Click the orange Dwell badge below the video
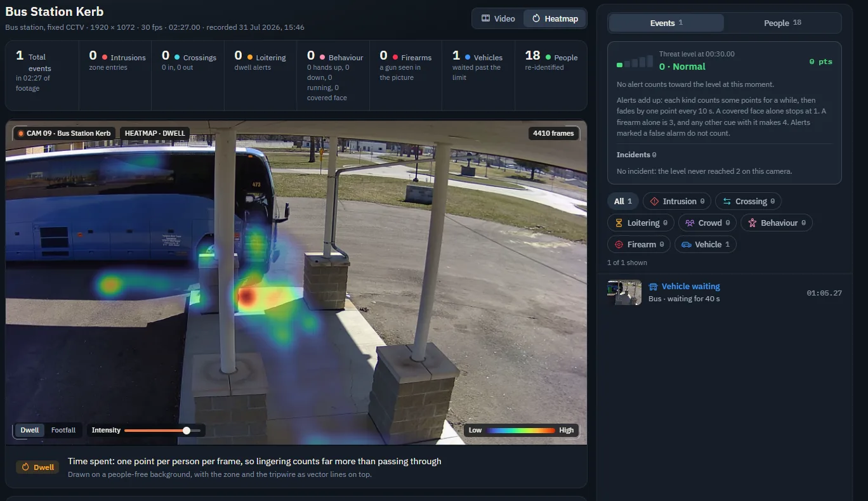868x501 pixels. coord(37,467)
